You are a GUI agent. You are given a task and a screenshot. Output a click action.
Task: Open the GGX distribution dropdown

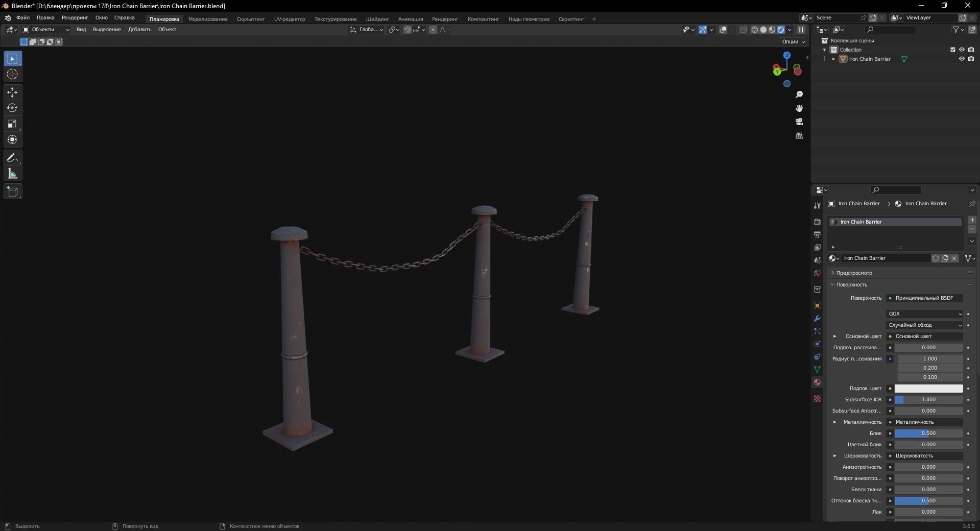click(x=925, y=314)
